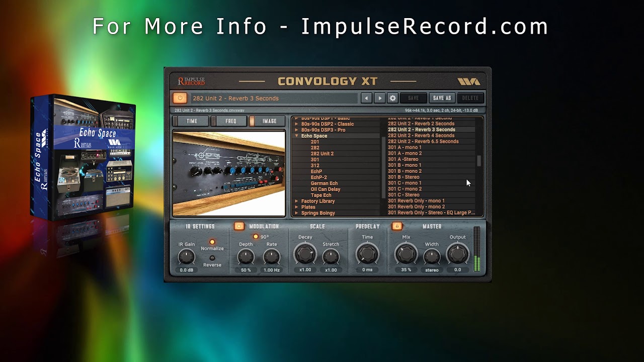The height and width of the screenshot is (362, 644).
Task: Click the Master Output knob
Action: point(457,253)
